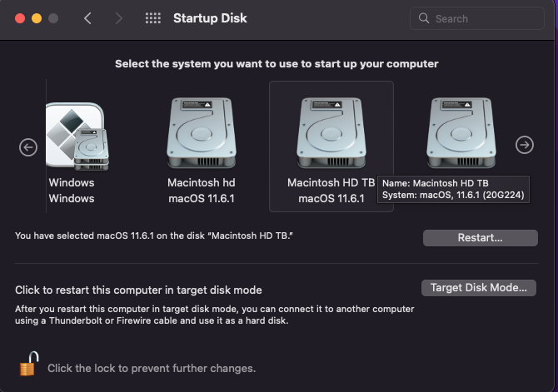This screenshot has height=392, width=558.
Task: Click the magnifying glass search icon
Action: [x=425, y=18]
